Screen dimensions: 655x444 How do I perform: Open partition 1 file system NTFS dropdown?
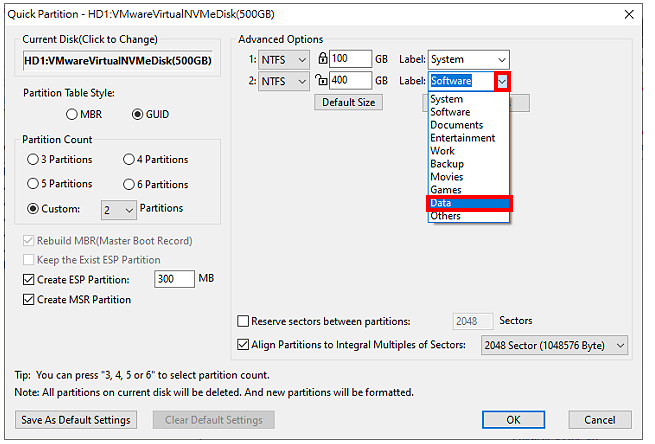point(284,60)
